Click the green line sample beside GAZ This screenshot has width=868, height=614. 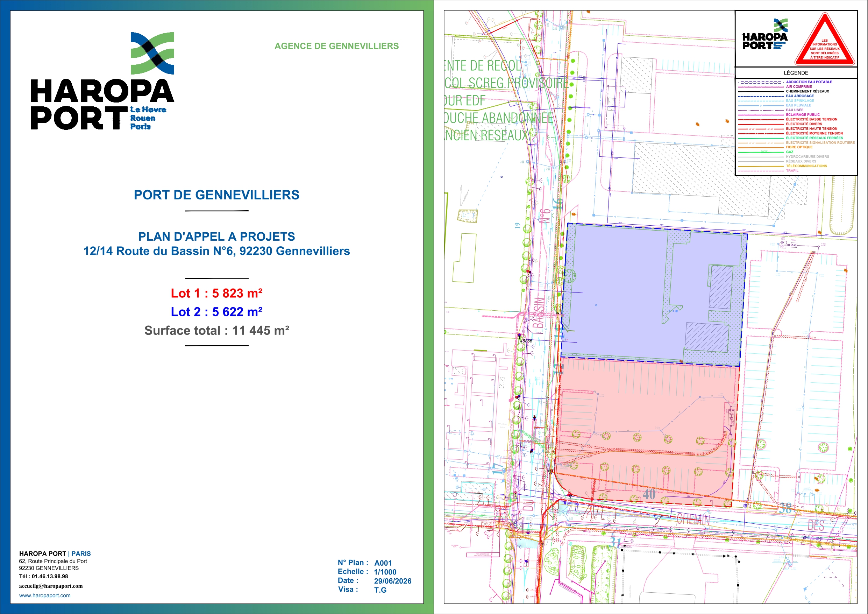point(761,152)
